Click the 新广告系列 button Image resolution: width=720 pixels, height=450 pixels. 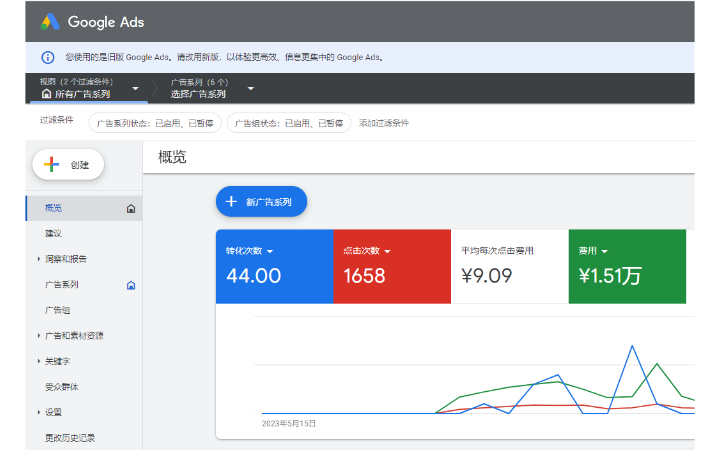[x=261, y=201]
